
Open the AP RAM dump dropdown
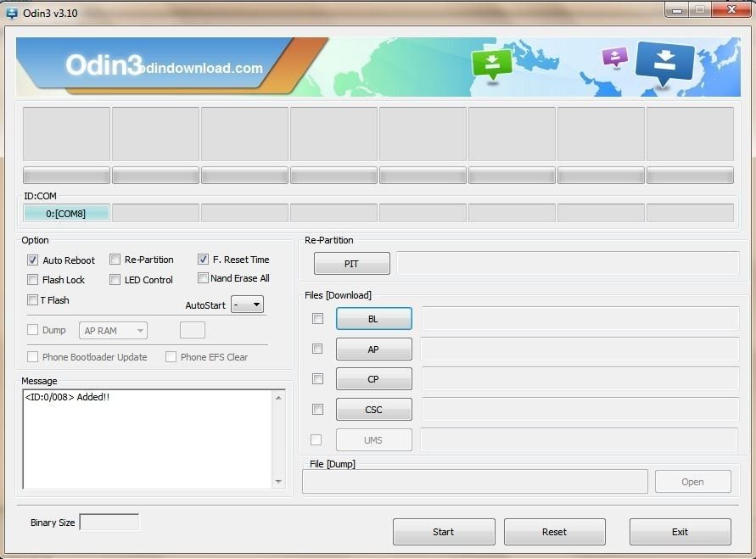pyautogui.click(x=113, y=331)
